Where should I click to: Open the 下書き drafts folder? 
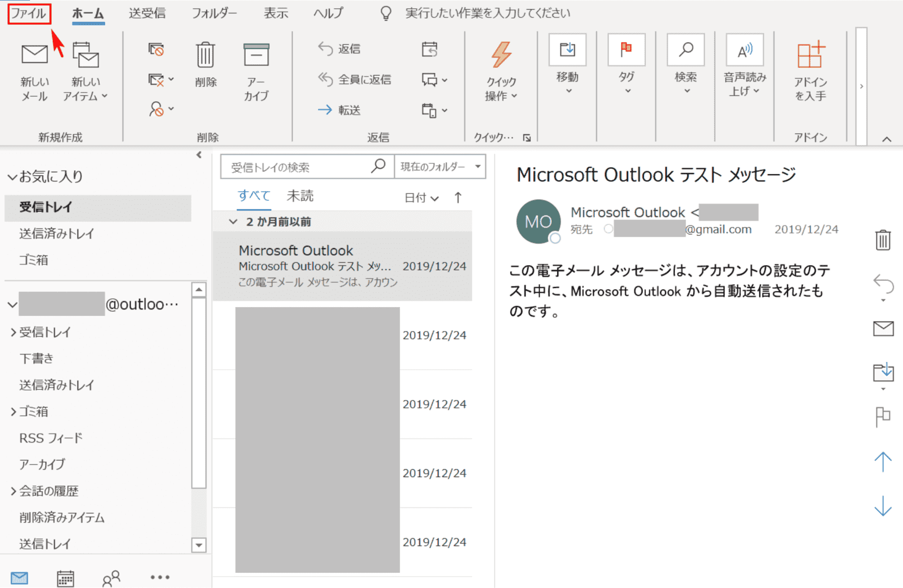(36, 358)
